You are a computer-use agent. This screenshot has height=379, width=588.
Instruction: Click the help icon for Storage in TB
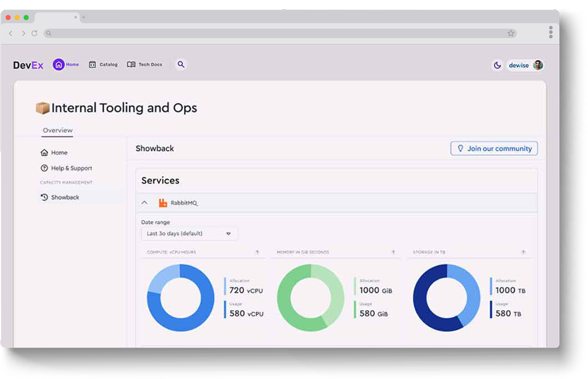tap(523, 252)
